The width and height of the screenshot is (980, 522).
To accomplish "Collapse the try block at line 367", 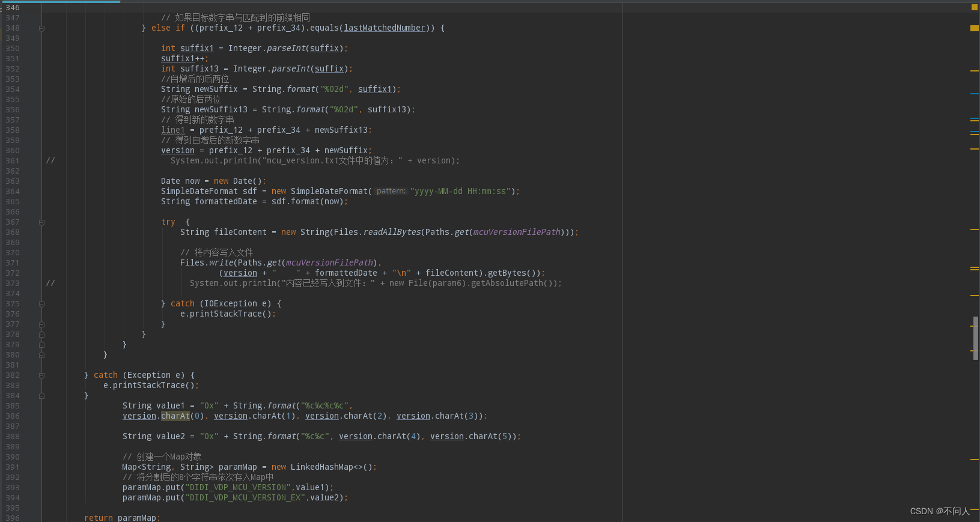I will [x=41, y=222].
